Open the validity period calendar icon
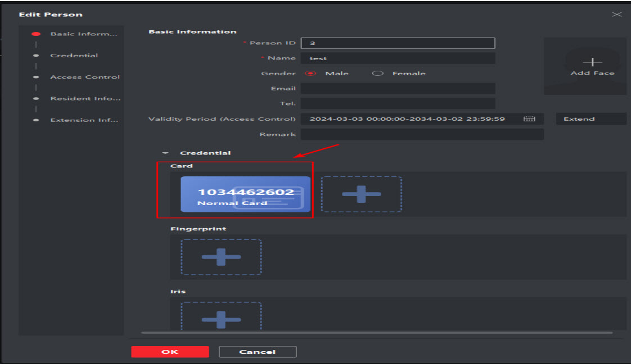 [529, 119]
